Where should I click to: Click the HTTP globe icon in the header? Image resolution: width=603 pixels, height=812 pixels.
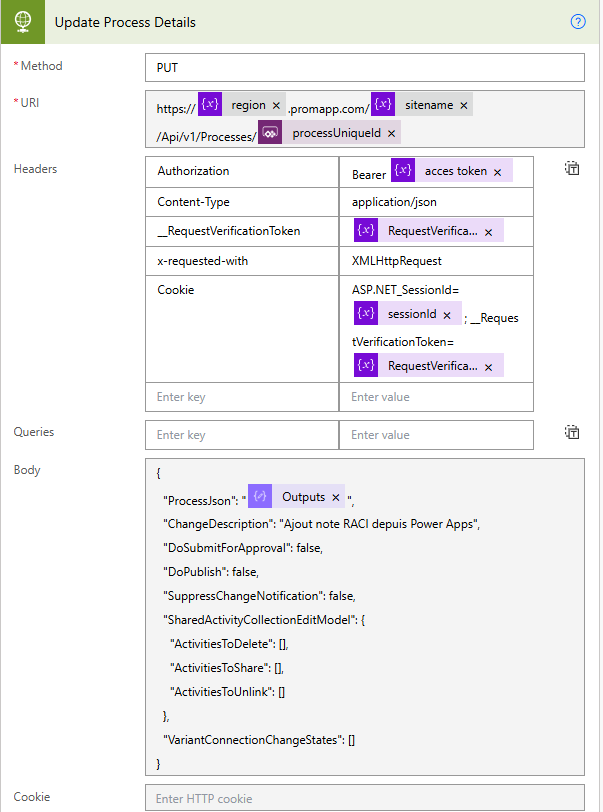click(x=22, y=21)
